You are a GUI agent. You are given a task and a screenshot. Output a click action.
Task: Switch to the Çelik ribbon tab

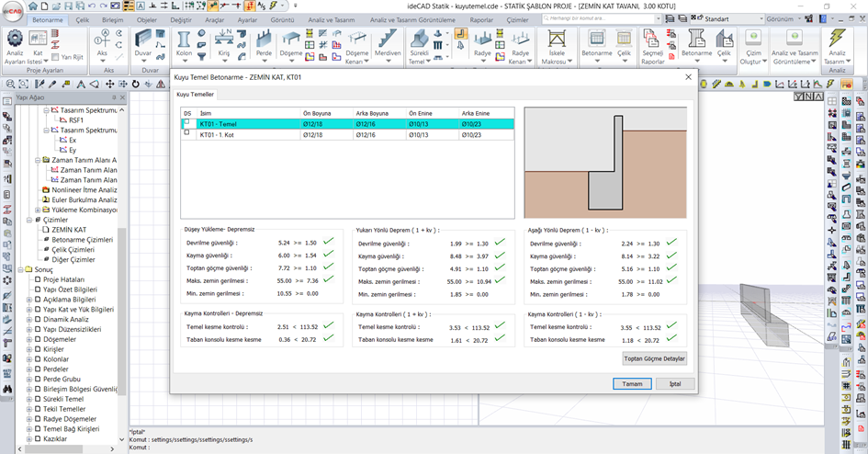click(83, 20)
